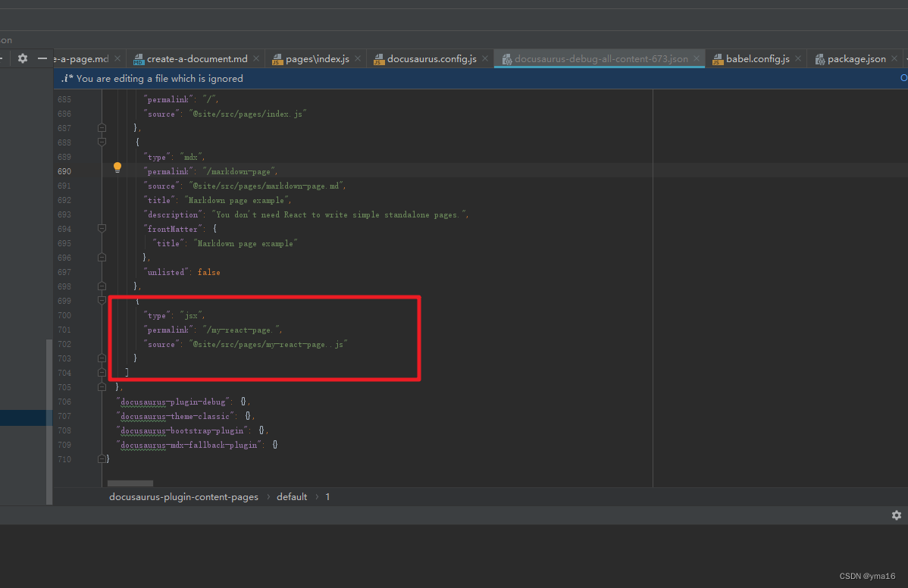Click the JS icon of pages\index.js tab
Image resolution: width=908 pixels, height=588 pixels.
pos(277,59)
